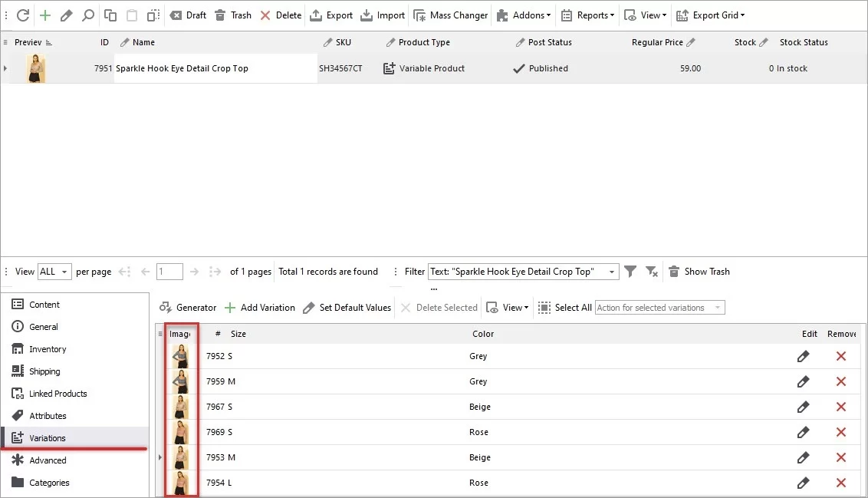The width and height of the screenshot is (868, 498).
Task: Apply the filter funnel icon
Action: pos(630,271)
